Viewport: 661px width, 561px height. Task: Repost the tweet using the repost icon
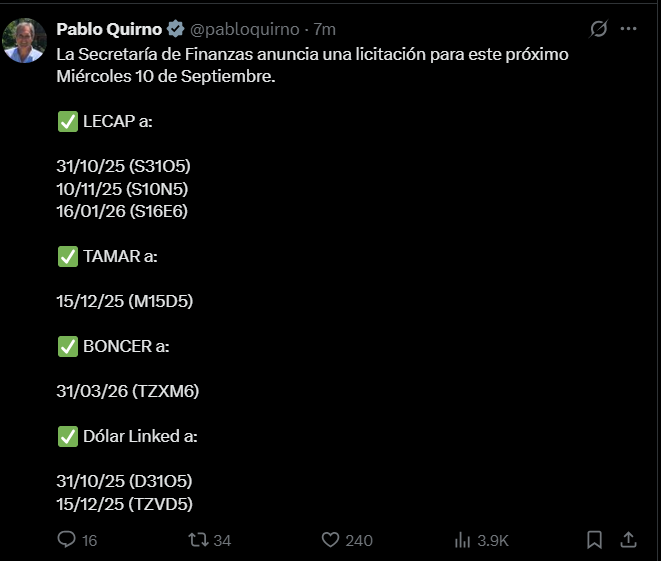[199, 540]
